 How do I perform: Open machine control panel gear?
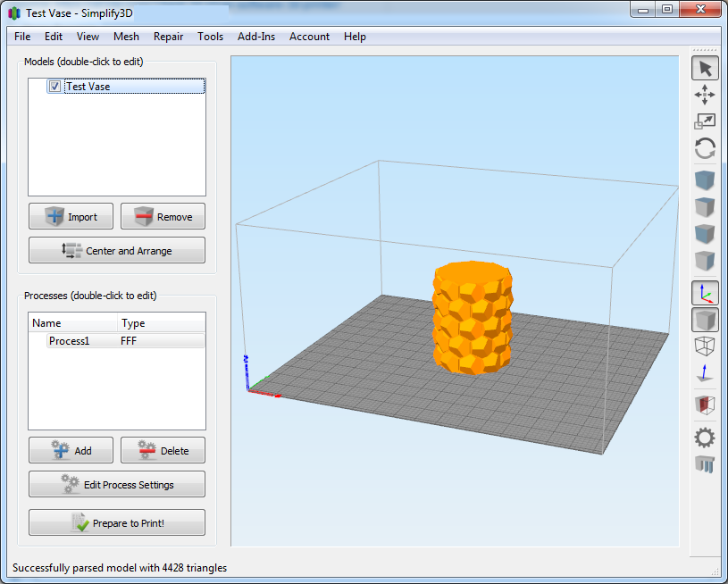coord(705,438)
